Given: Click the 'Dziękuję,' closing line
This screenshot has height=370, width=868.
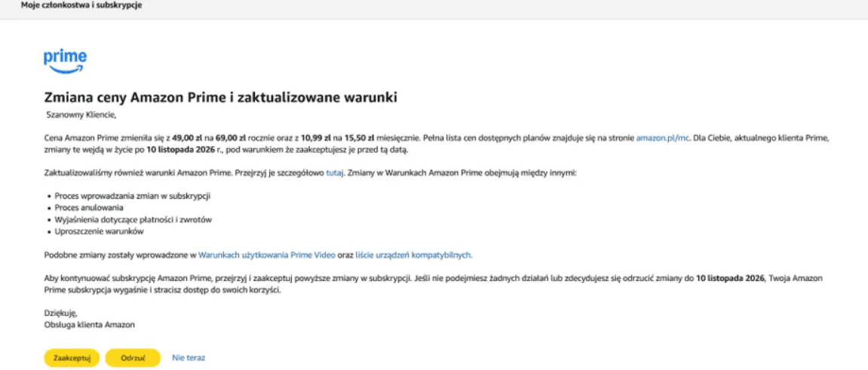Looking at the screenshot, I should (x=61, y=313).
